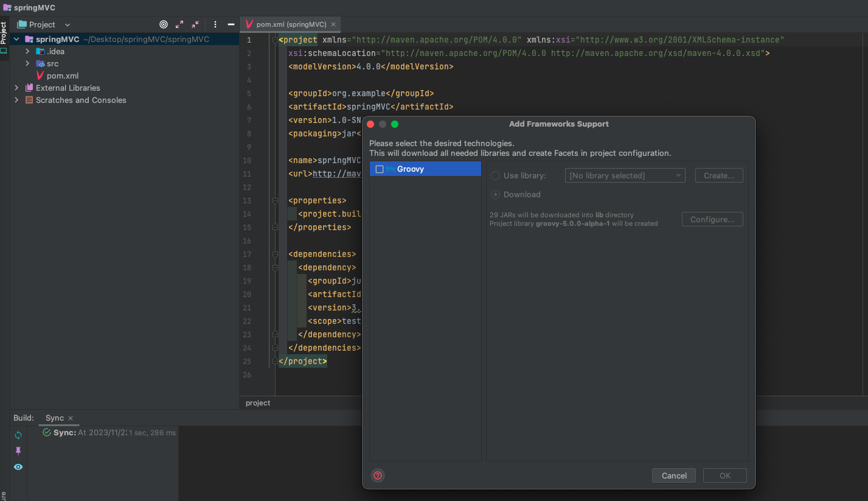Click the .idea folder icon
The image size is (868, 501).
41,51
